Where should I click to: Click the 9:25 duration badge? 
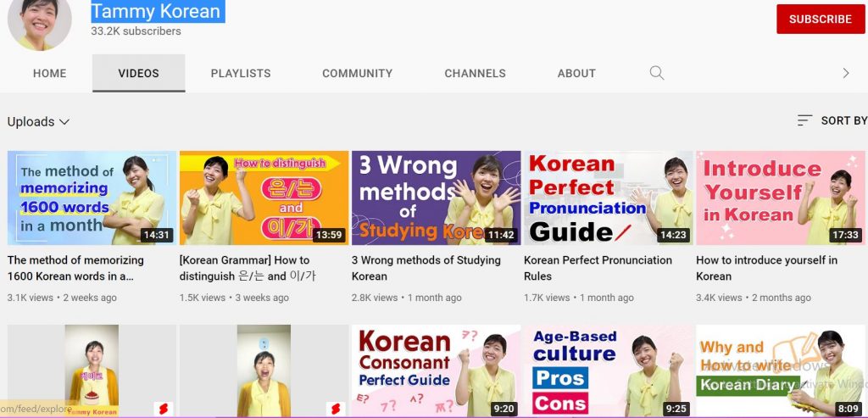click(x=676, y=410)
